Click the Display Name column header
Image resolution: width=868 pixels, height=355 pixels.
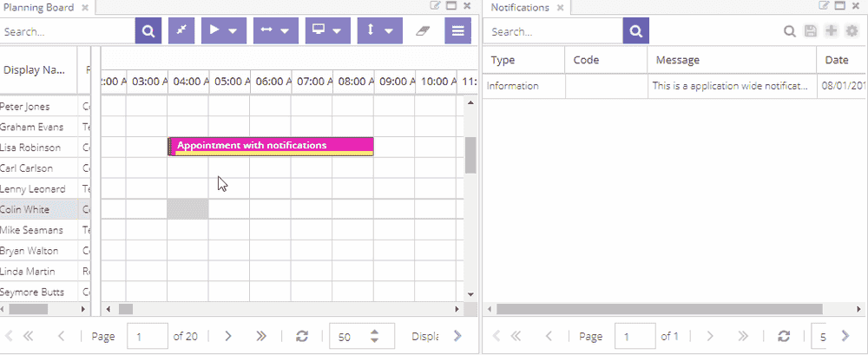pos(38,70)
